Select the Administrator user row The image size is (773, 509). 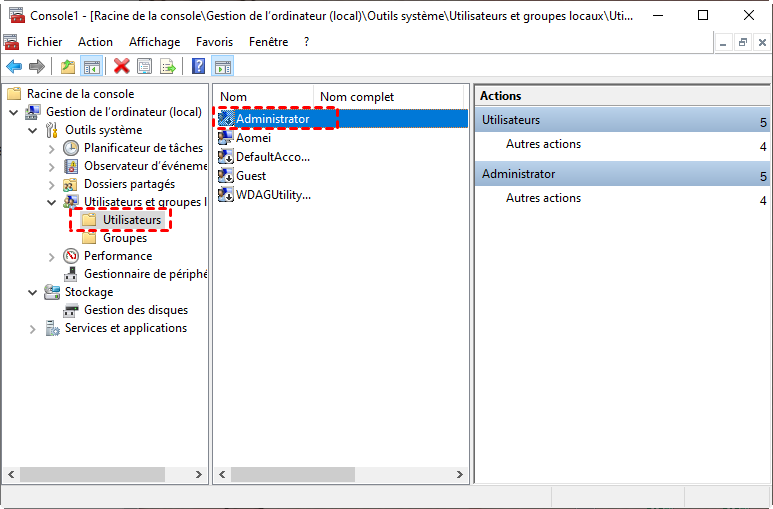tap(341, 119)
